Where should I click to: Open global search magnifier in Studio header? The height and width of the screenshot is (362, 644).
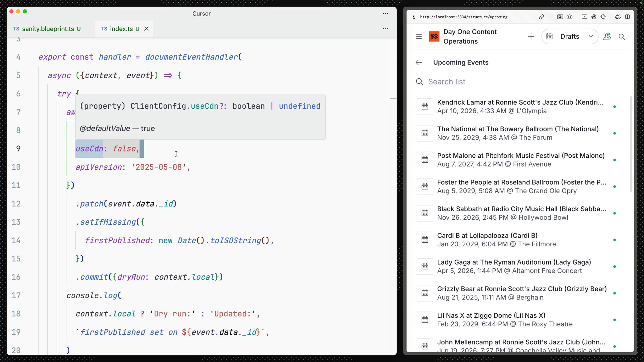coord(622,37)
